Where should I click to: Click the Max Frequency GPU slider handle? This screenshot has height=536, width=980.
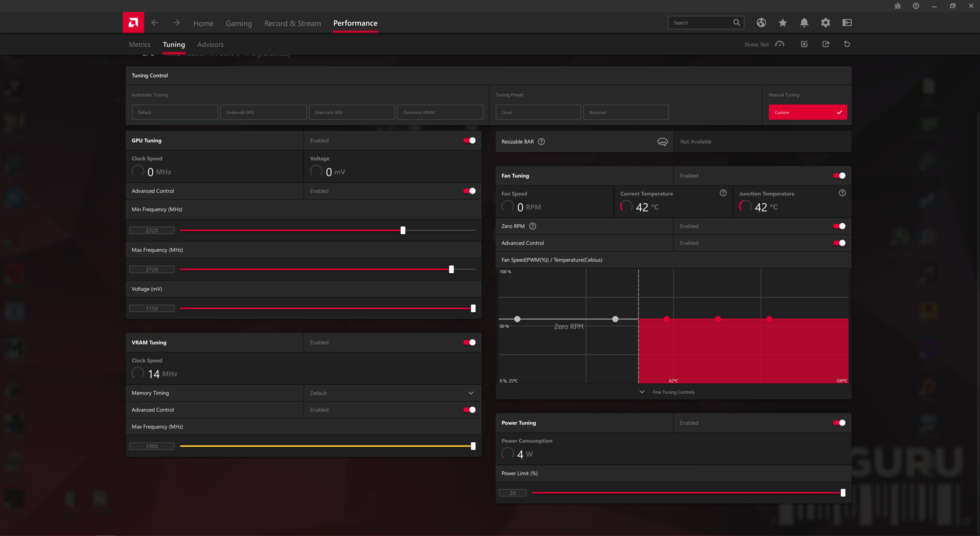coord(451,269)
